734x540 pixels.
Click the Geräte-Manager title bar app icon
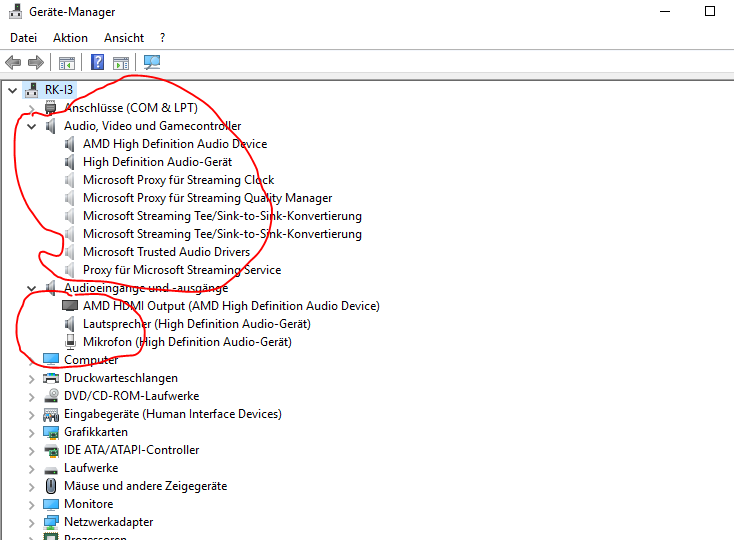pos(15,11)
